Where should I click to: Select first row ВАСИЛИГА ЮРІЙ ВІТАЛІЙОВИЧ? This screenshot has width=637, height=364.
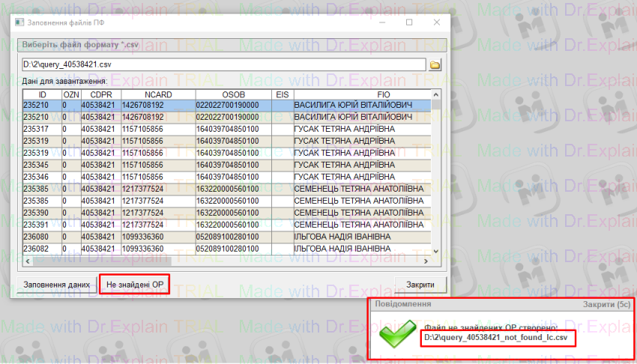352,106
